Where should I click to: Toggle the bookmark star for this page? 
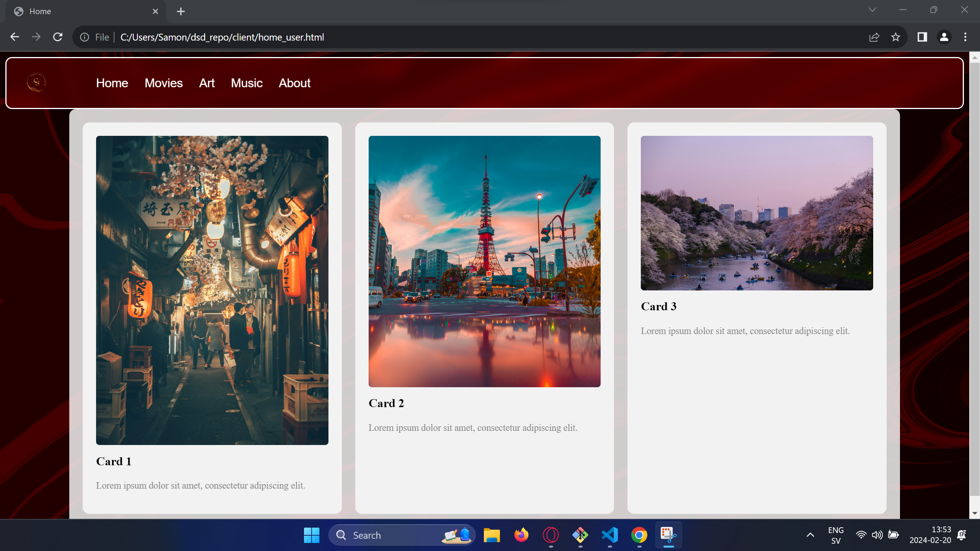[x=895, y=37]
